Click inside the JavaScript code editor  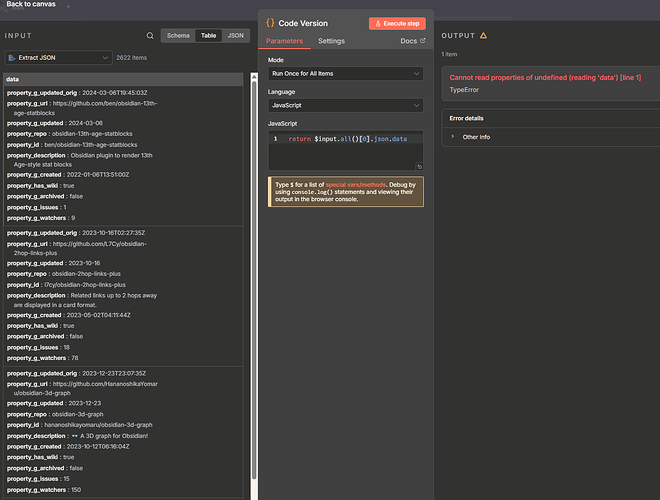coord(345,150)
